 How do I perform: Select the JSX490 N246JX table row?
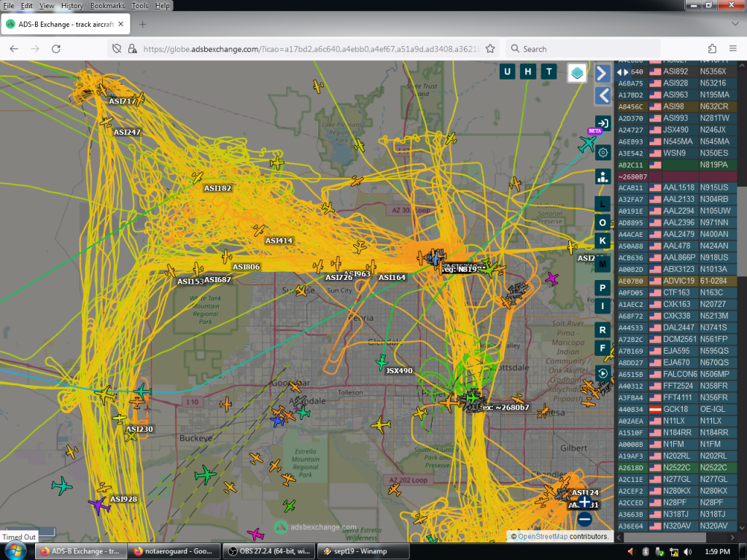pos(676,130)
